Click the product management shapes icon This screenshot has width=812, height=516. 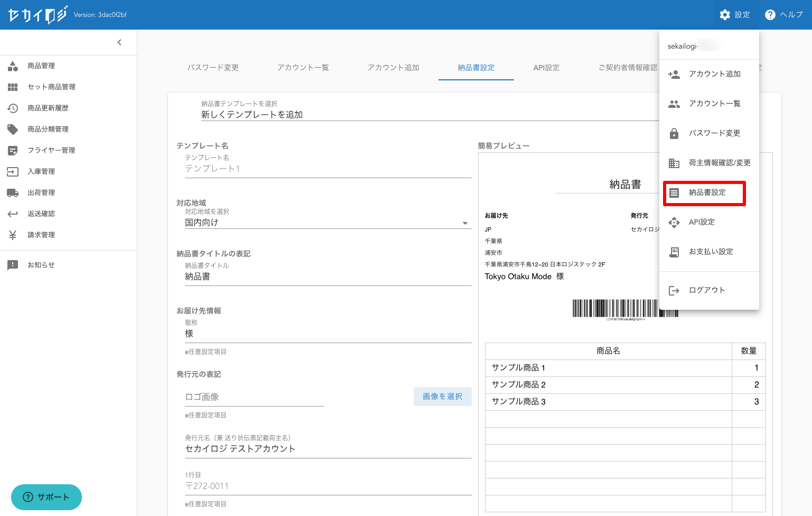[x=13, y=66]
